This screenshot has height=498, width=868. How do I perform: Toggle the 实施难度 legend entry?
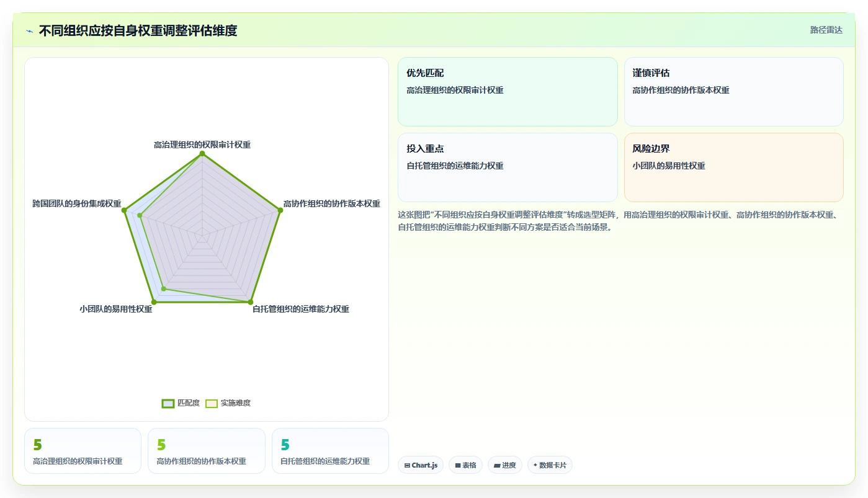tap(228, 403)
